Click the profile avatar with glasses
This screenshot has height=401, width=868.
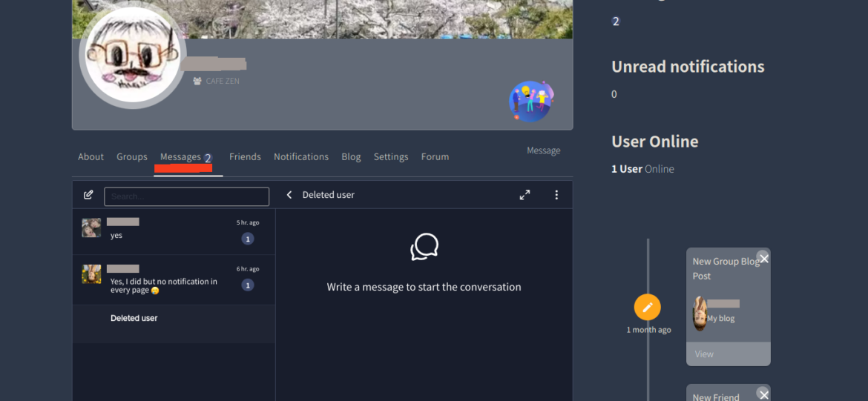tap(133, 59)
